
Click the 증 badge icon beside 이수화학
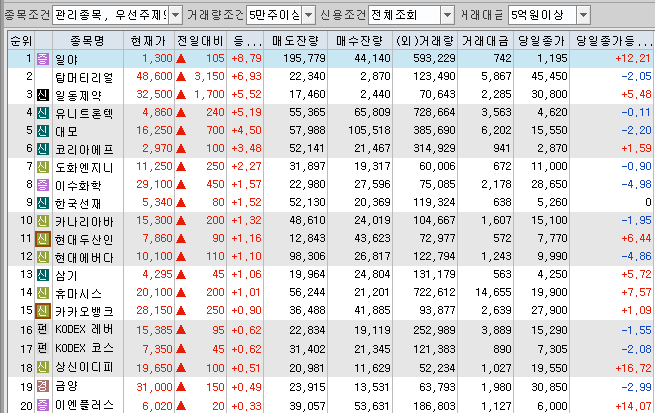[43, 185]
